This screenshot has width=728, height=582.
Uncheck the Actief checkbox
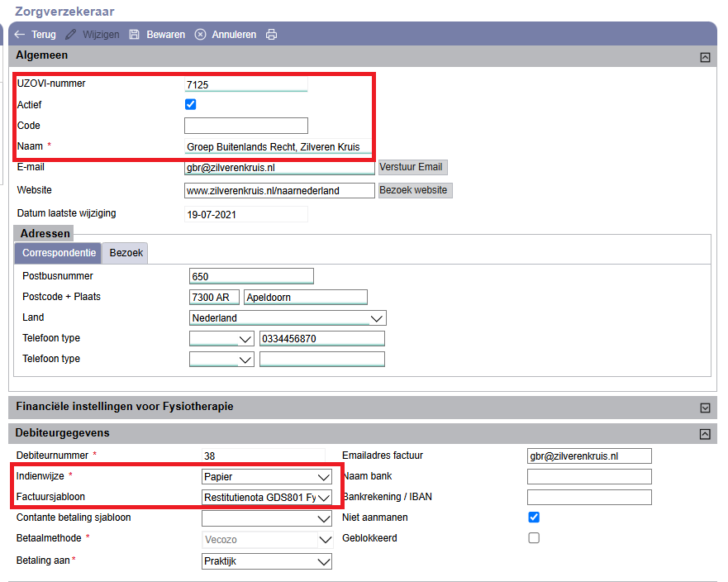pyautogui.click(x=190, y=104)
